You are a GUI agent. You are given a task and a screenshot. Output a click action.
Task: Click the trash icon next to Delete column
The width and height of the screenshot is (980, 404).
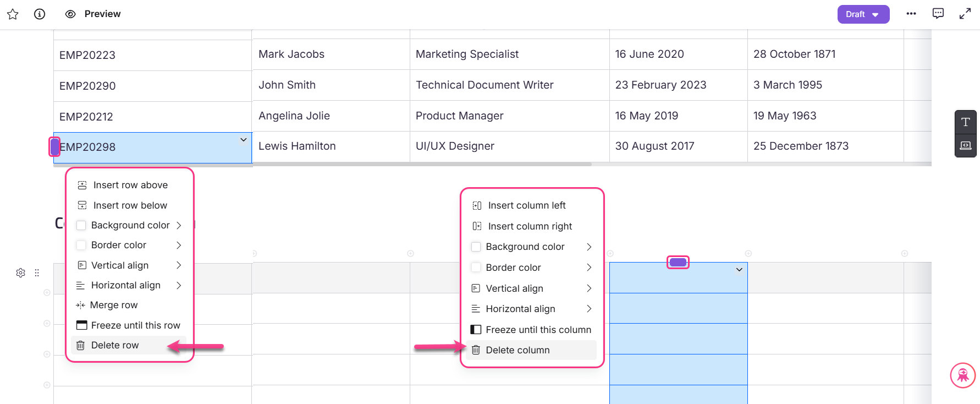(x=476, y=350)
